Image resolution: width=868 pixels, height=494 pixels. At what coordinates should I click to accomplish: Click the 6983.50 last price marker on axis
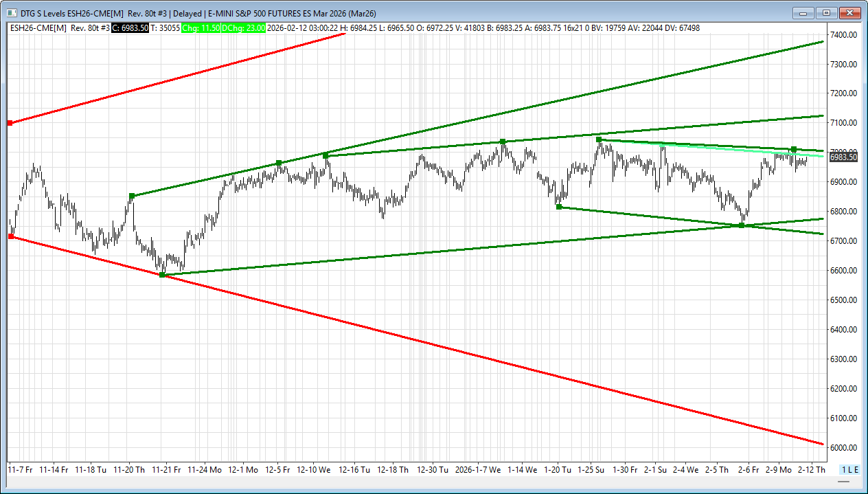tap(843, 157)
